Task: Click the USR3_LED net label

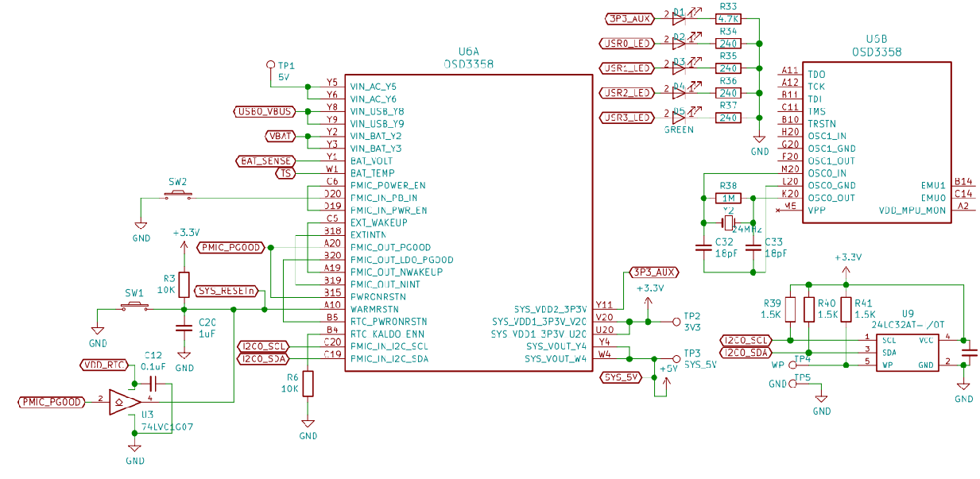Action: tap(627, 118)
